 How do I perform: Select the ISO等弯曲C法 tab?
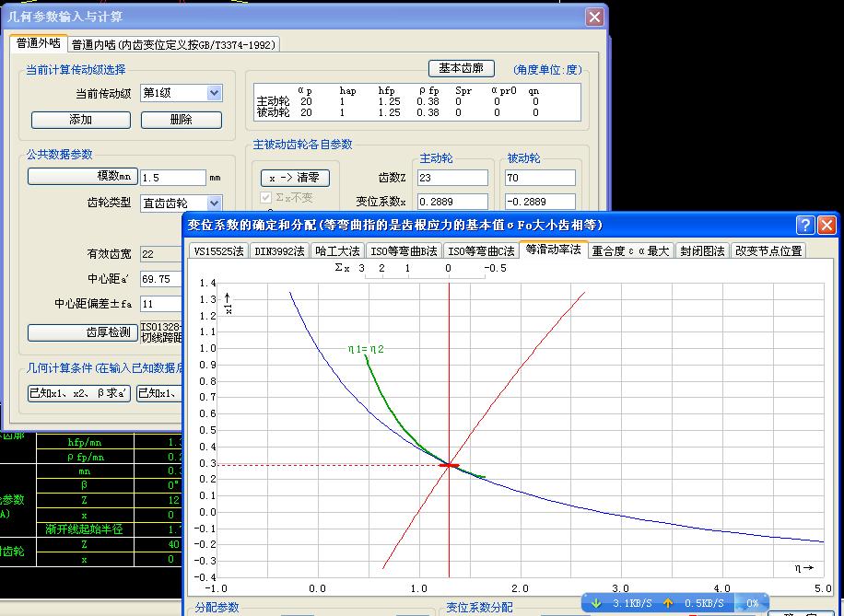tap(481, 250)
